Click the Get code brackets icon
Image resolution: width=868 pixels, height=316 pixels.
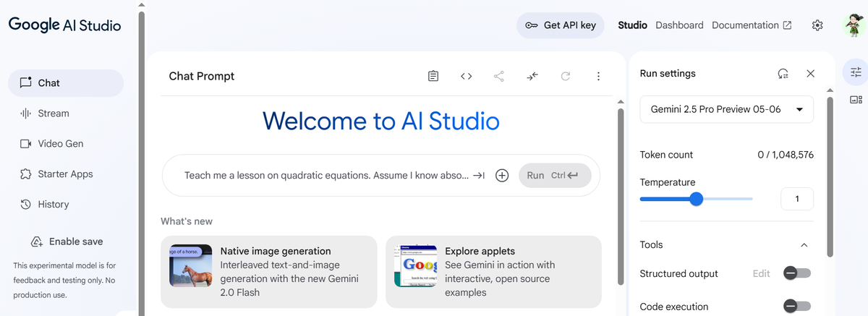point(467,76)
